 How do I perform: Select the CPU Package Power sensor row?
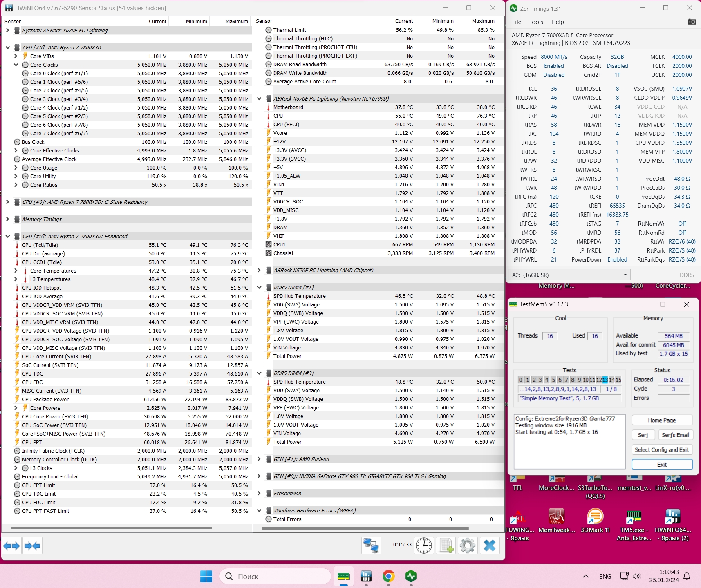click(127, 399)
